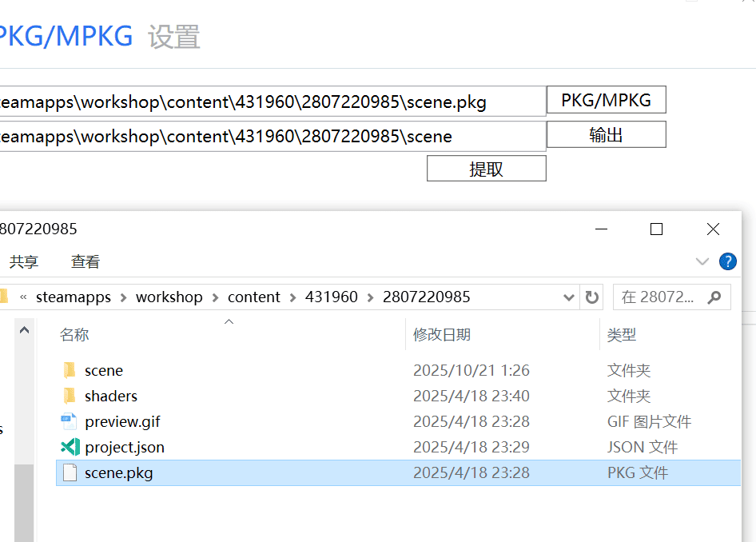Screen dimensions: 756x542
Task: Click the scene.pkg file icon
Action: click(70, 472)
